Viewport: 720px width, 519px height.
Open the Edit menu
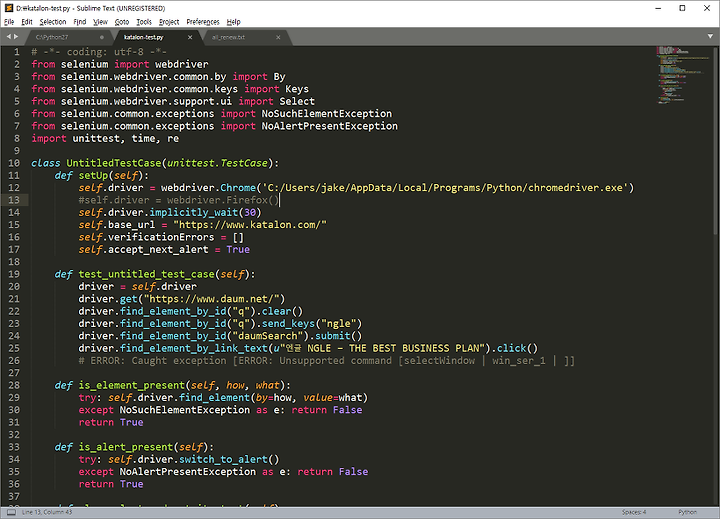click(27, 22)
